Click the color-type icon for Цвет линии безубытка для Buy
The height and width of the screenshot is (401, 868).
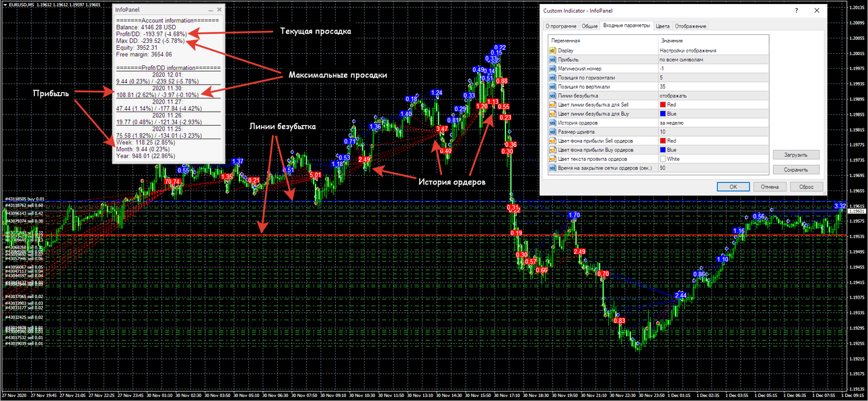tap(552, 114)
